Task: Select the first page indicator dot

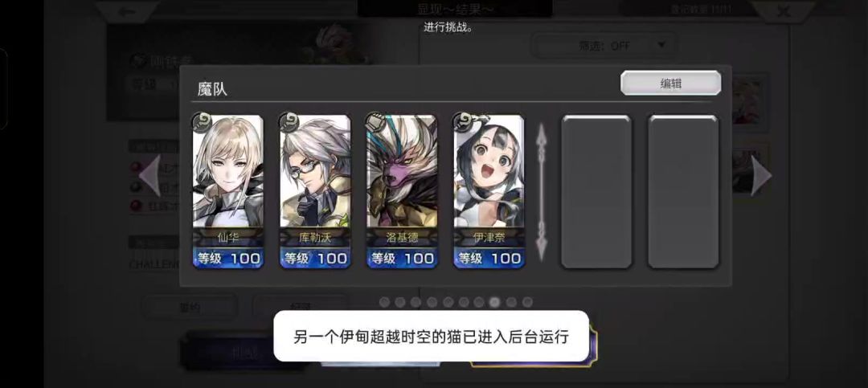Action: click(385, 302)
